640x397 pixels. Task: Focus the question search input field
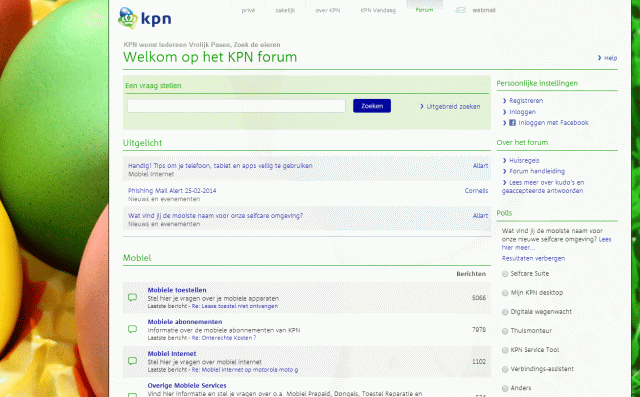236,106
